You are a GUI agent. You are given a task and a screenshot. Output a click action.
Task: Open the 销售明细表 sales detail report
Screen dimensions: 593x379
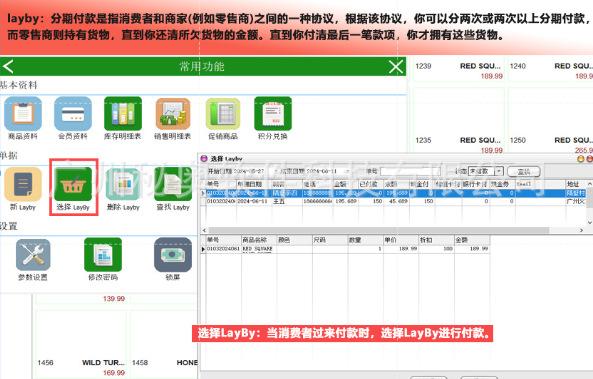click(x=173, y=114)
